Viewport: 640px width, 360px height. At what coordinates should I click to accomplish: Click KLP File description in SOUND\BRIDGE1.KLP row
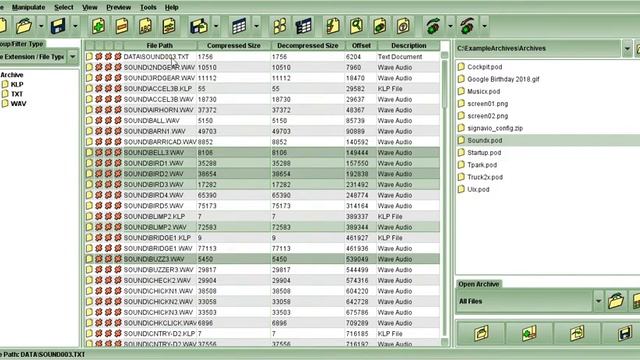390,238
